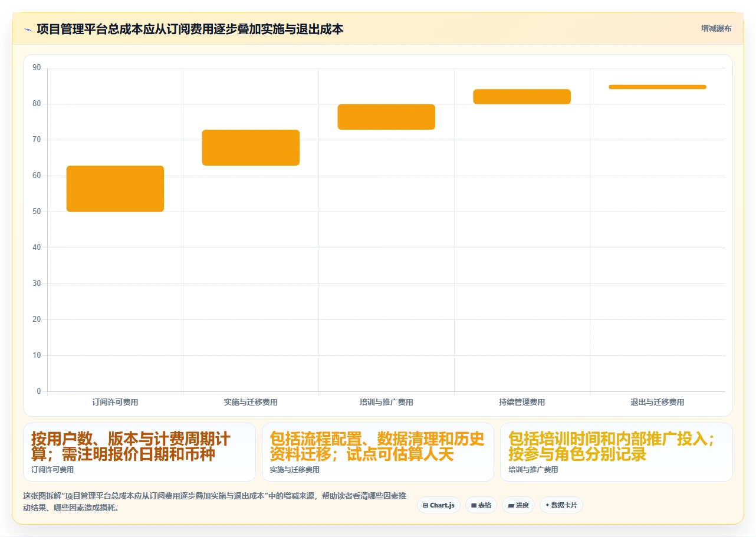Viewport: 756px width, 537px height.
Task: Click the lightning icon beside the title
Action: [x=28, y=29]
